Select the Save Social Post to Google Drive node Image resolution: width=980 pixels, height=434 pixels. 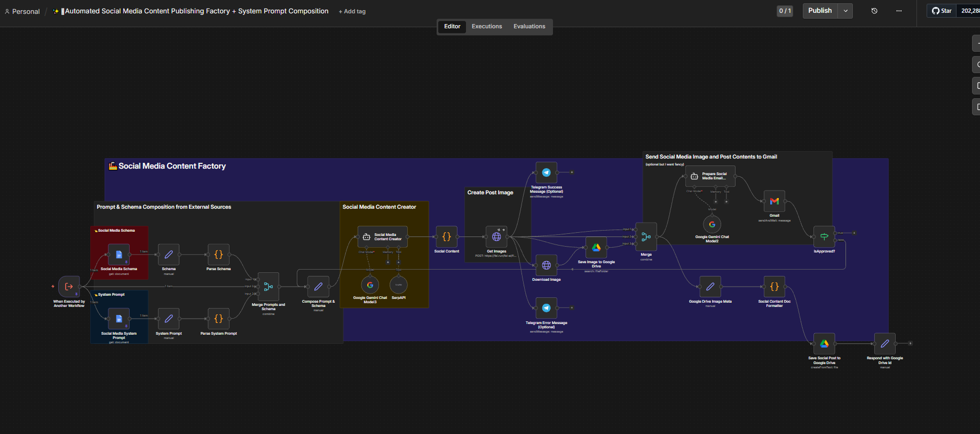tap(824, 344)
